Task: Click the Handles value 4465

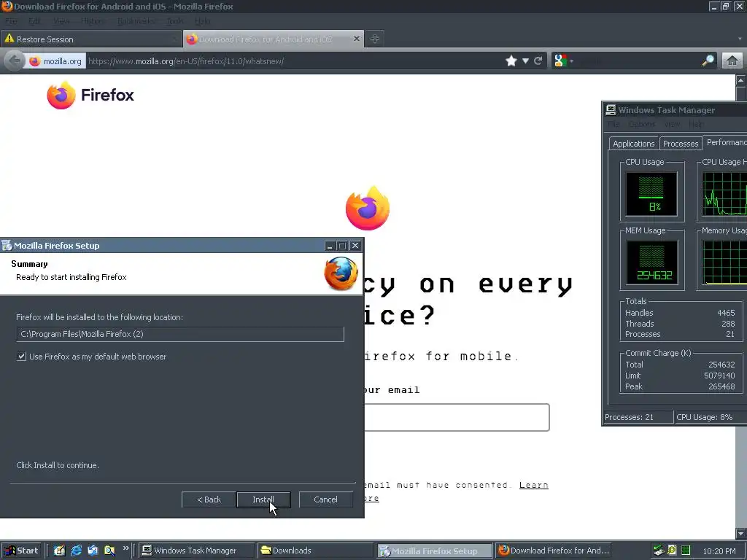Action: (726, 313)
